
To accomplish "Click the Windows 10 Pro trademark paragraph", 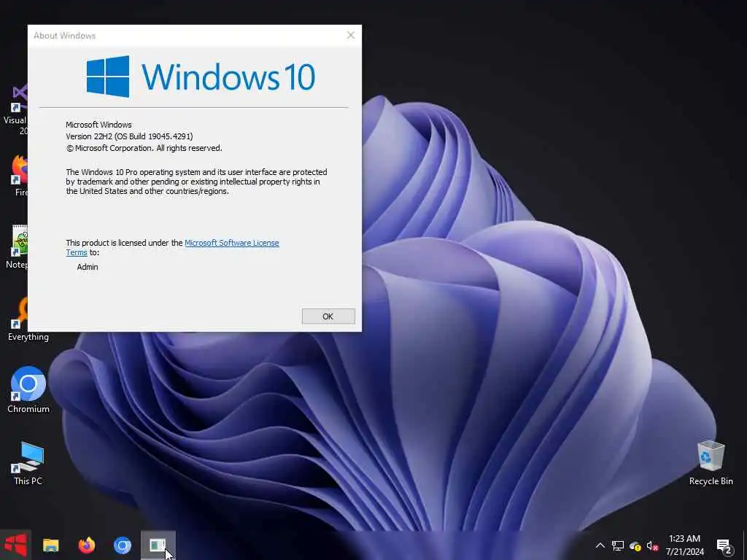I will pos(196,182).
